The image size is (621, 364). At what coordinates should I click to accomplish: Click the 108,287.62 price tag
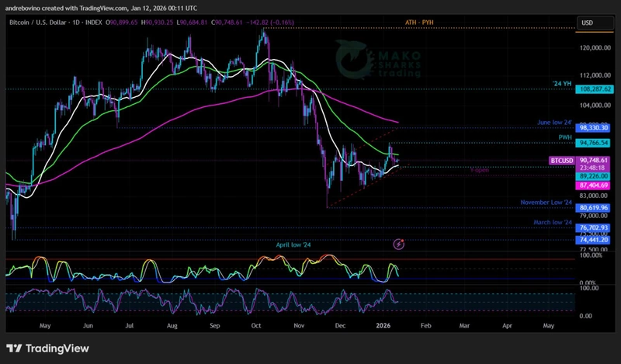596,90
